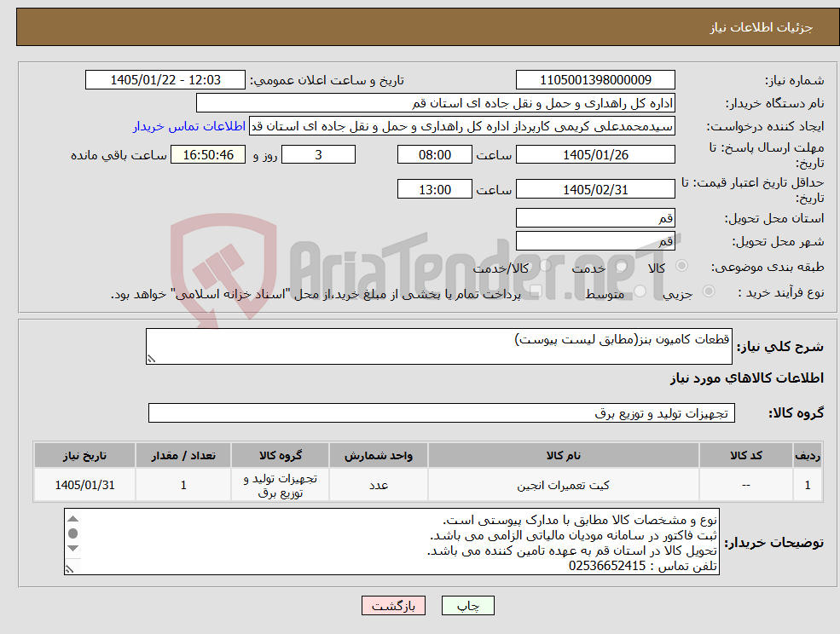Click the item name کیت تعمیرات انجین
Image resolution: width=840 pixels, height=634 pixels.
(563, 485)
